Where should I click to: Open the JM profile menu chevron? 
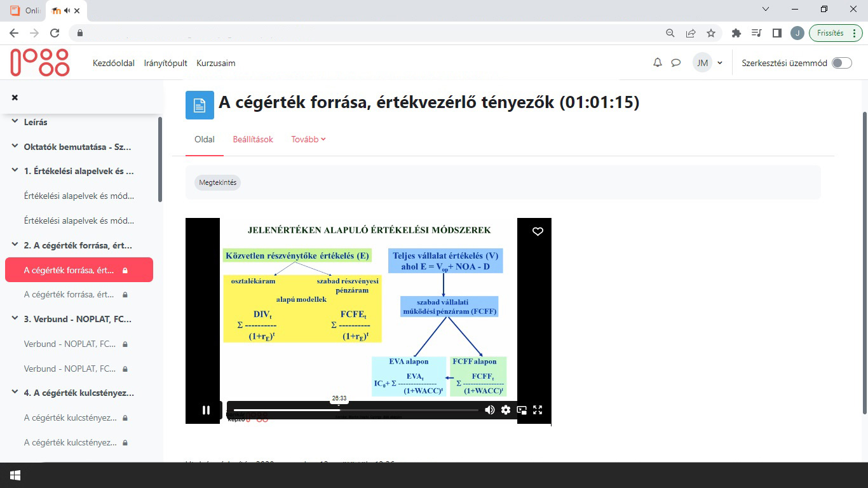(719, 62)
